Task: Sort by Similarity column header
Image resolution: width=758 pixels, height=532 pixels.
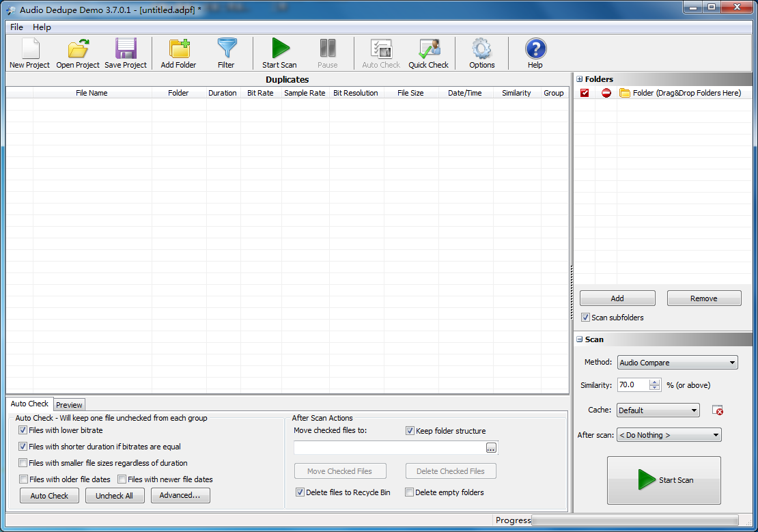Action: (516, 93)
